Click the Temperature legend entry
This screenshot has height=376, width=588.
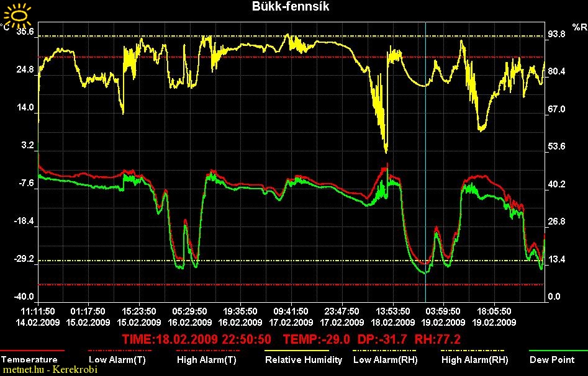[x=29, y=359]
